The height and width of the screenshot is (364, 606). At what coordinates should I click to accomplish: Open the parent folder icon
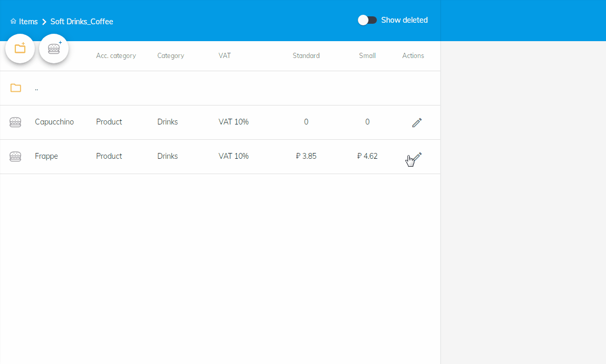pyautogui.click(x=16, y=88)
